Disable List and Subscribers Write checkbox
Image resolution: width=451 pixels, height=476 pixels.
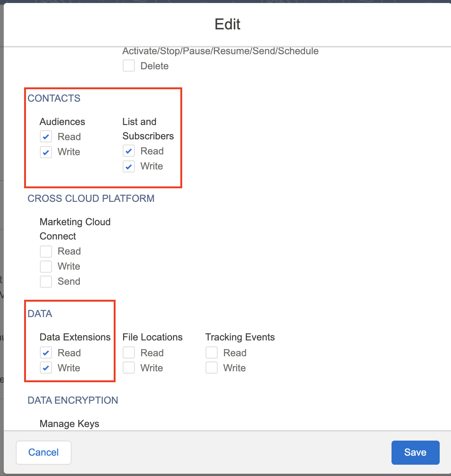129,166
